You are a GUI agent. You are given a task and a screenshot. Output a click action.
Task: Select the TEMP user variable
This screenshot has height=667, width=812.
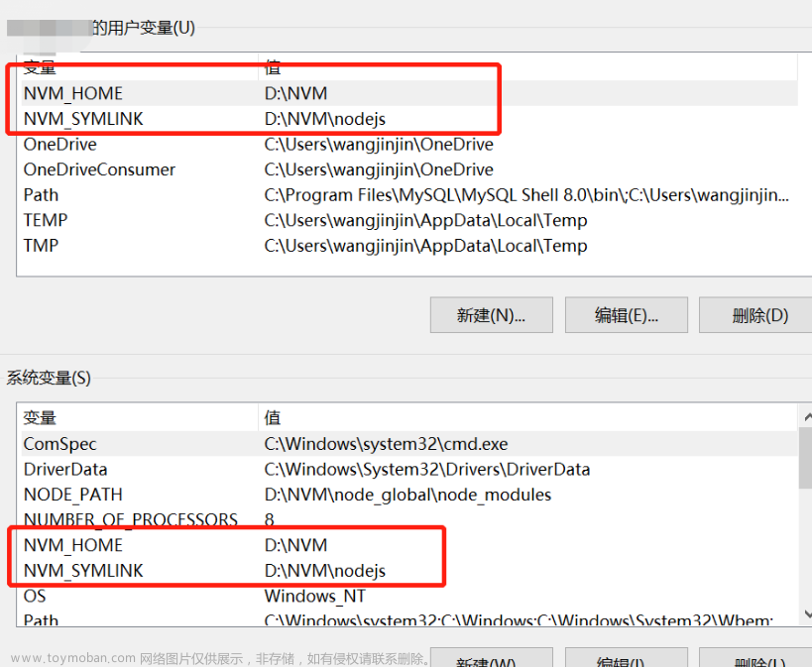pos(409,220)
